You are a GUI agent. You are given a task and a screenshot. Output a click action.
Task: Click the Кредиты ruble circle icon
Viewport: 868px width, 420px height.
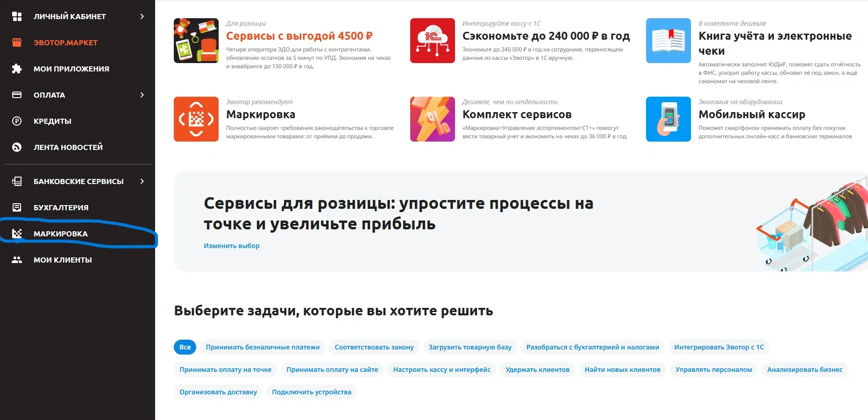17,121
